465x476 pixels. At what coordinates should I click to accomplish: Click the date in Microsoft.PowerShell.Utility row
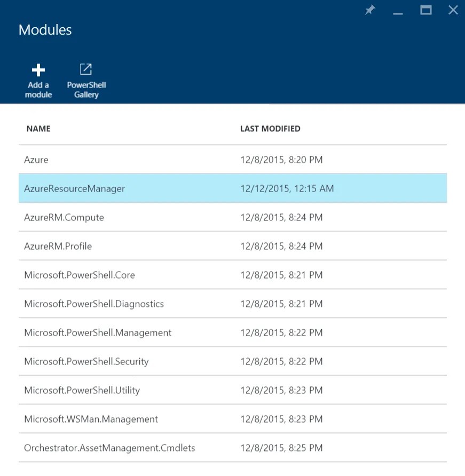coord(281,390)
